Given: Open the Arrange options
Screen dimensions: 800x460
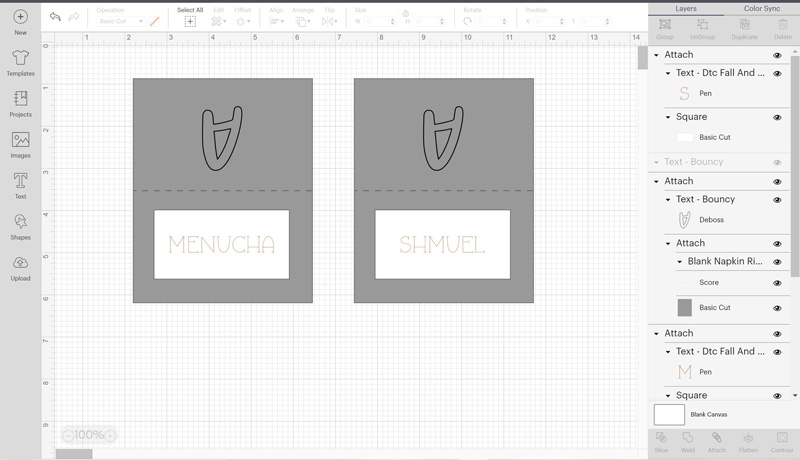Looking at the screenshot, I should pos(303,21).
